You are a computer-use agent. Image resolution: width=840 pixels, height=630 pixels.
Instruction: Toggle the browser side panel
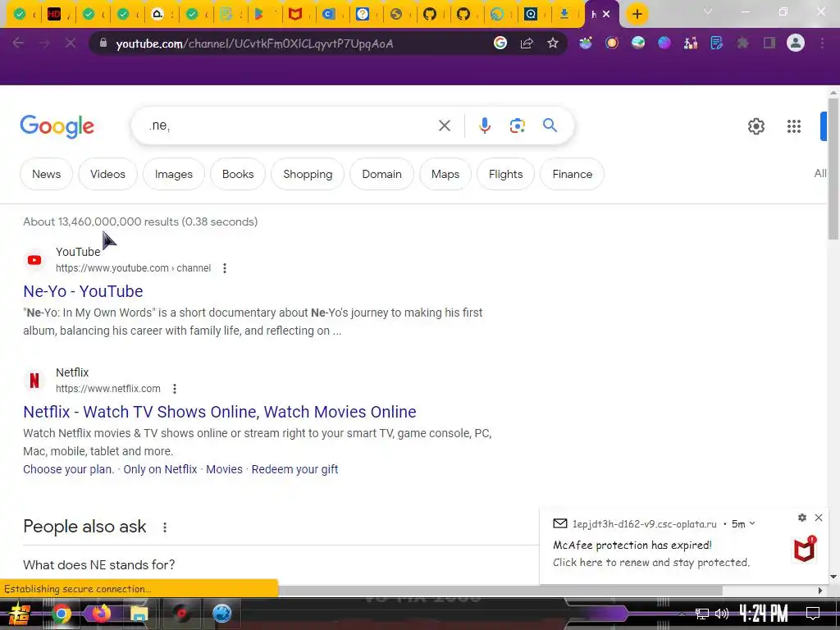point(769,43)
